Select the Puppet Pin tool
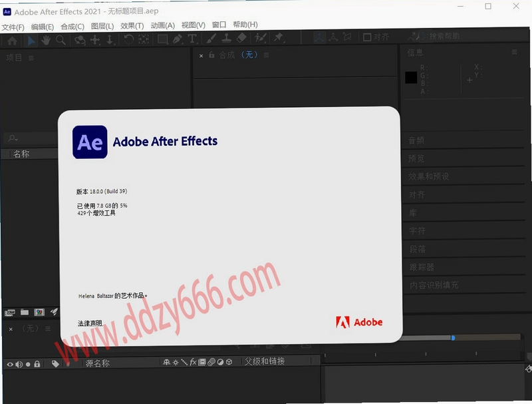Image resolution: width=532 pixels, height=404 pixels. 279,37
